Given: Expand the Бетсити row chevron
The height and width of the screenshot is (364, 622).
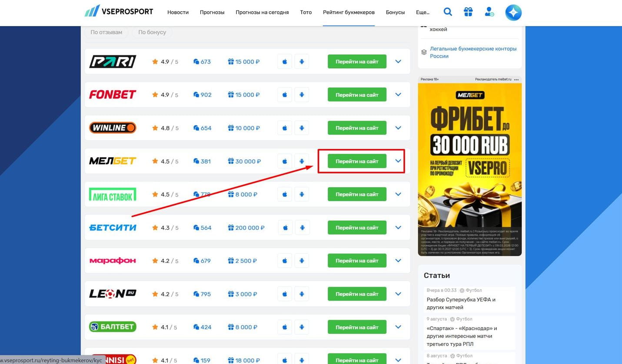Looking at the screenshot, I should coord(398,228).
